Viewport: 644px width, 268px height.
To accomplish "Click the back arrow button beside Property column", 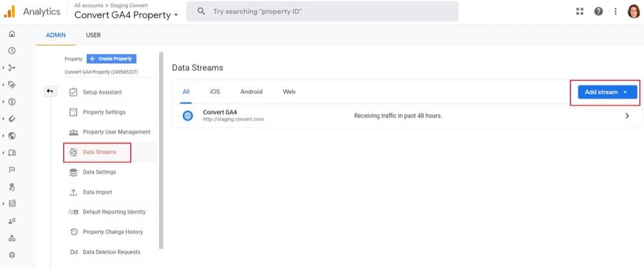I will pos(50,91).
